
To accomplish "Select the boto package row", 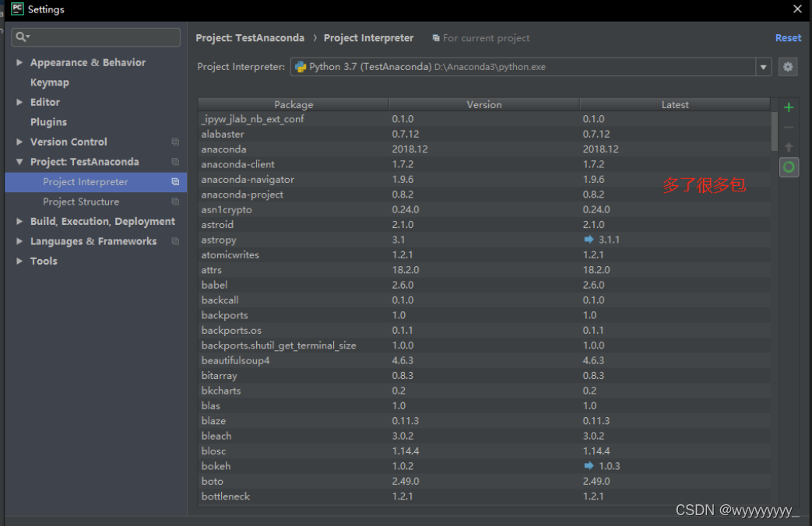I will pos(484,481).
